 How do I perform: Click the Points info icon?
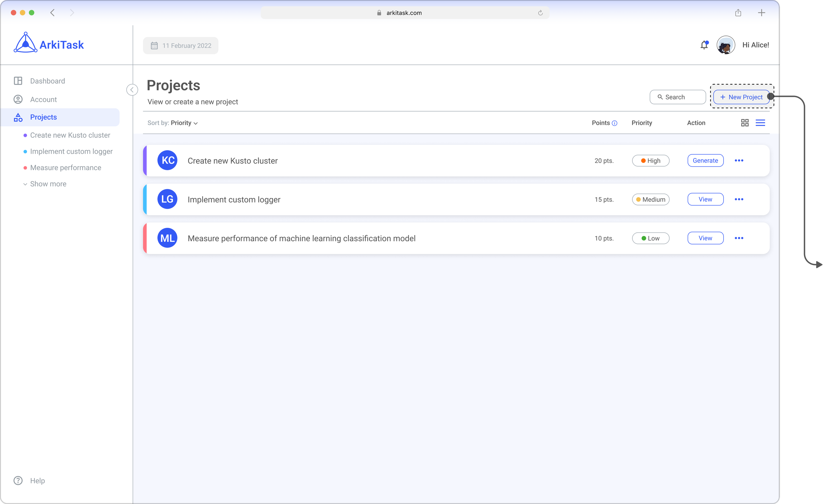tap(614, 123)
